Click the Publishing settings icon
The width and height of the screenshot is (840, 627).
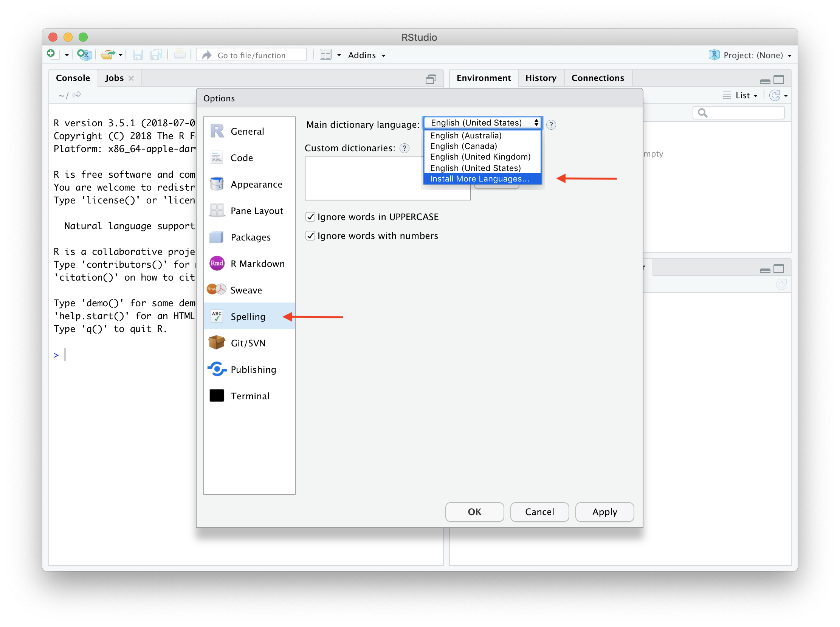pos(217,369)
